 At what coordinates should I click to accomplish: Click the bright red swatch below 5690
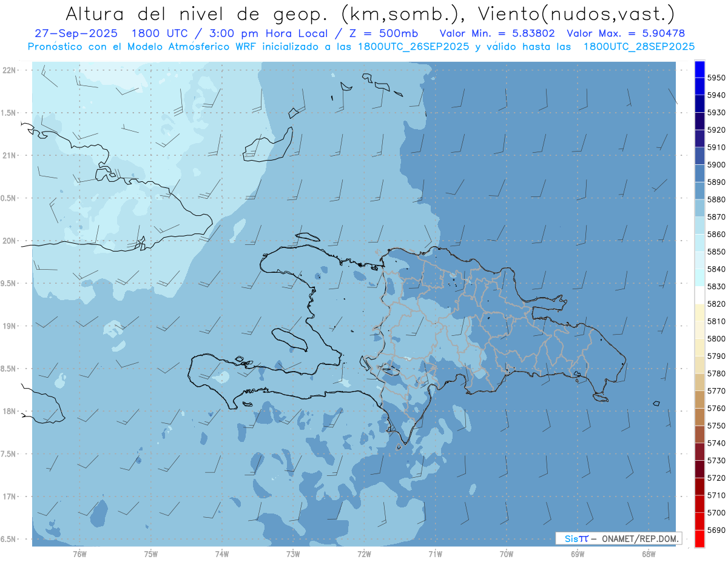click(699, 538)
